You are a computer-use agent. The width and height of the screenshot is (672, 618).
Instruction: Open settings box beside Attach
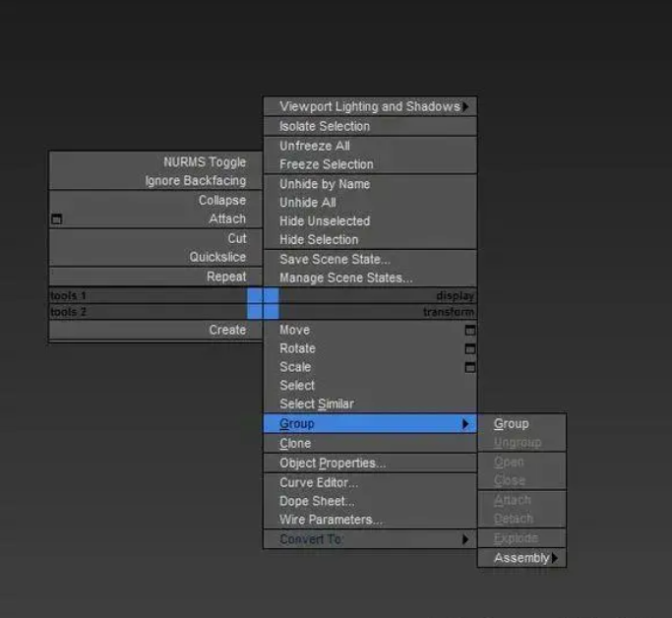tap(56, 219)
